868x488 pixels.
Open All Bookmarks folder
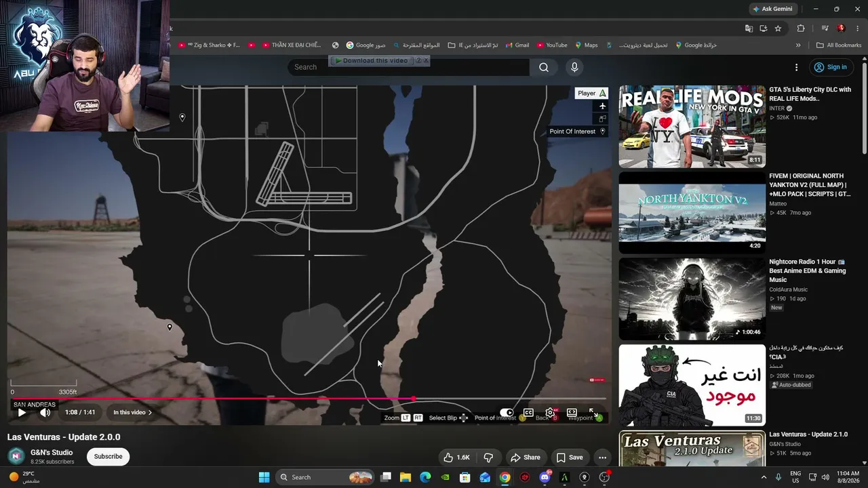838,45
